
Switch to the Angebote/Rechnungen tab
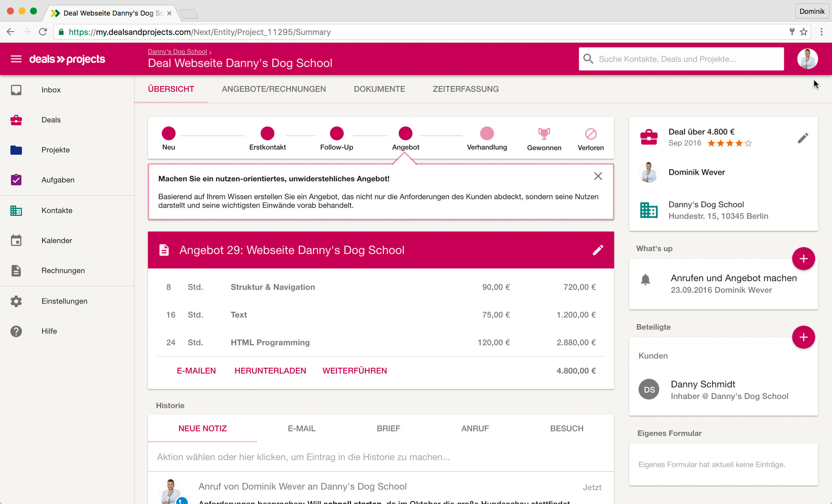(274, 89)
